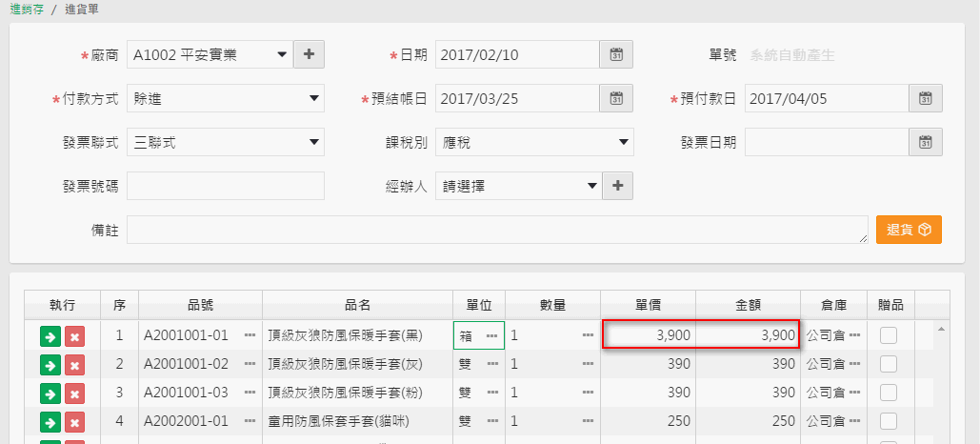The width and height of the screenshot is (980, 444).
Task: Open 數量 dots in row 3
Action: click(x=588, y=393)
